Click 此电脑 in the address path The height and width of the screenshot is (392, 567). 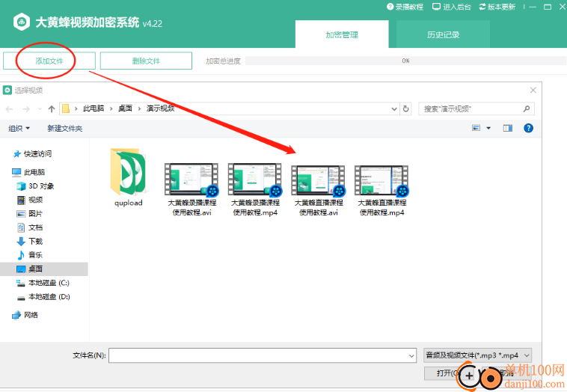(x=94, y=108)
